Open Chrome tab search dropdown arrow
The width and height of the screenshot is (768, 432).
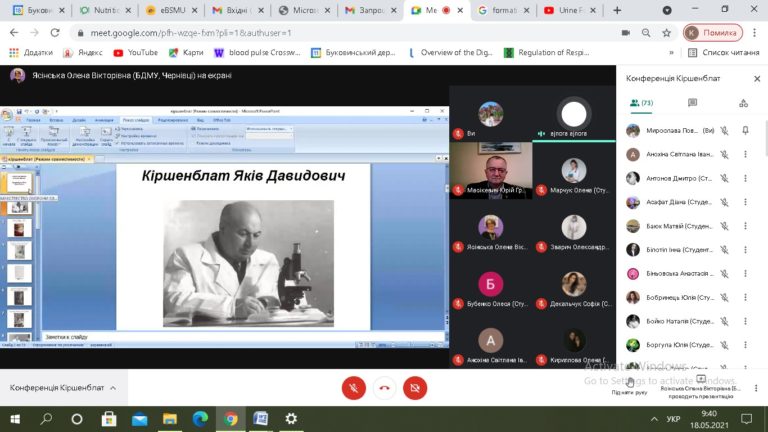coord(667,10)
